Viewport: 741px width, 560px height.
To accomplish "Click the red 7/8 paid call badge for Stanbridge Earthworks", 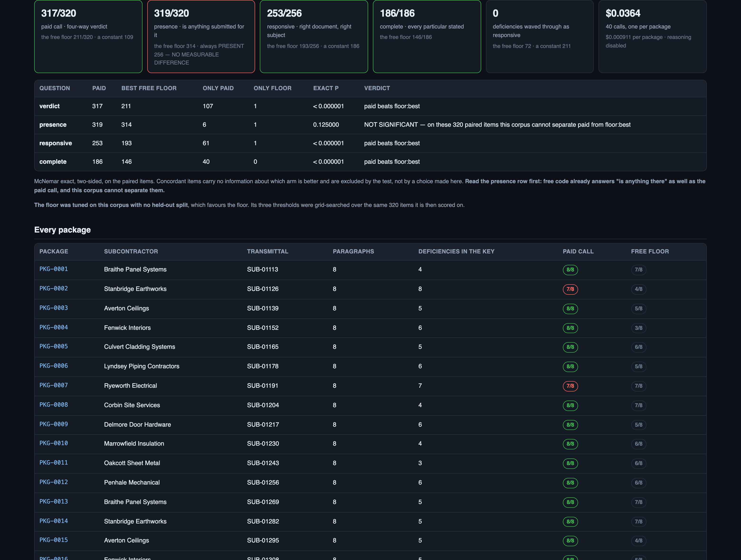I will tap(570, 289).
